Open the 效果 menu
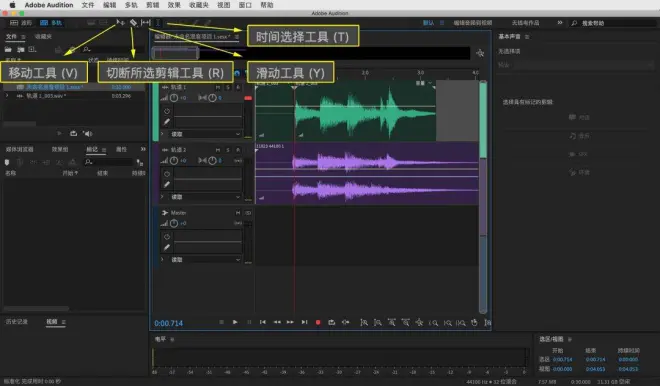The image size is (660, 386). (x=174, y=5)
